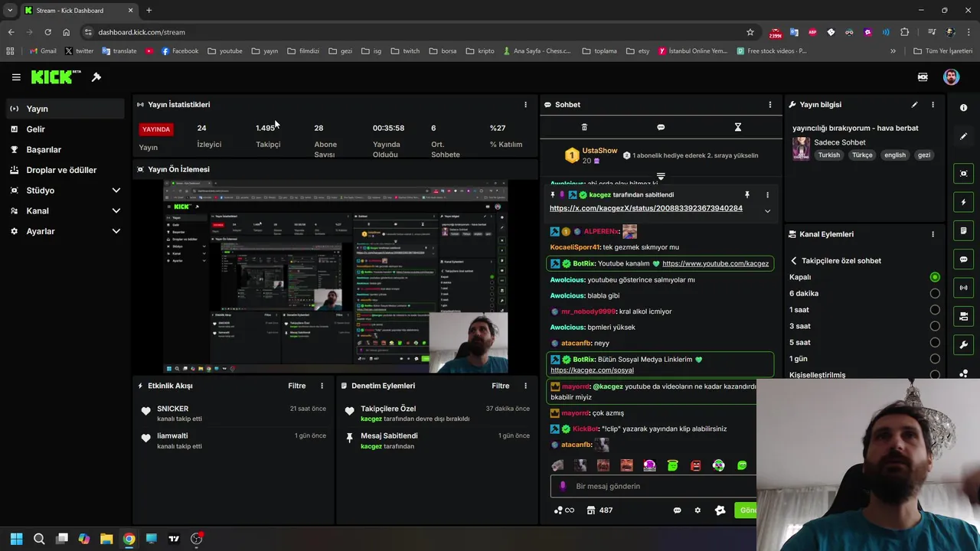Open Denetim Eylemleri filter

click(501, 386)
